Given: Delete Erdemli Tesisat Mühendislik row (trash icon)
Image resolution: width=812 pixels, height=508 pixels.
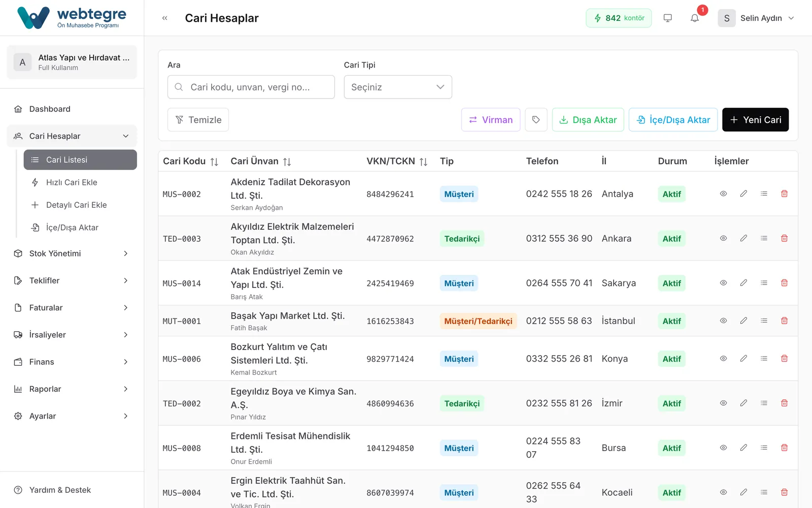Looking at the screenshot, I should click(x=784, y=448).
